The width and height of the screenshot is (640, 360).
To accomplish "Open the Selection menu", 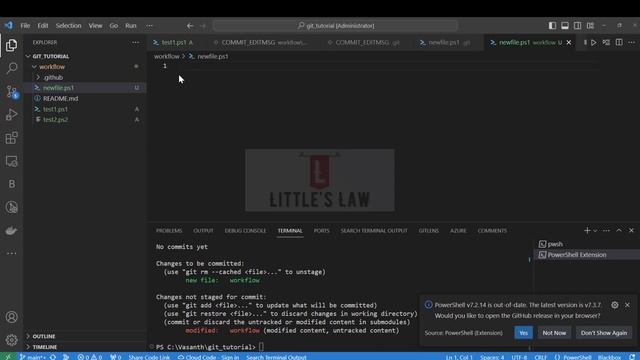I will coord(68,25).
